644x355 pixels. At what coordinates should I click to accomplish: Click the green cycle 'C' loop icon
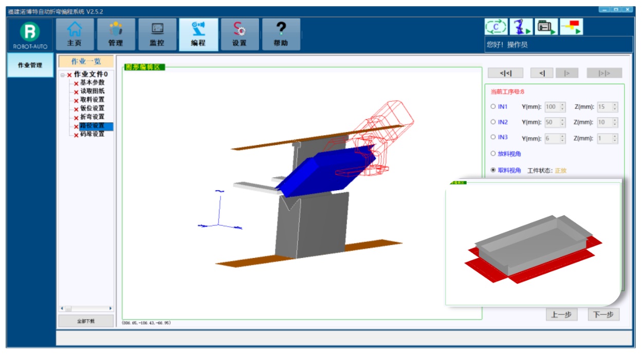click(496, 27)
